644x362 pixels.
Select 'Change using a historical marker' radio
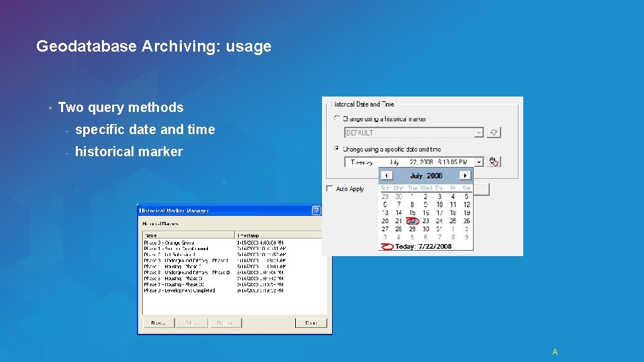(337, 118)
